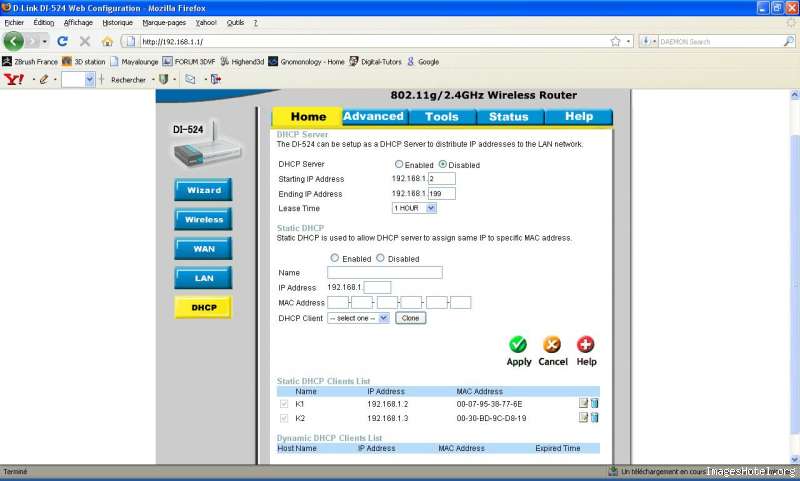Reload the page with the refresh icon
This screenshot has height=481, width=800.
tap(62, 41)
